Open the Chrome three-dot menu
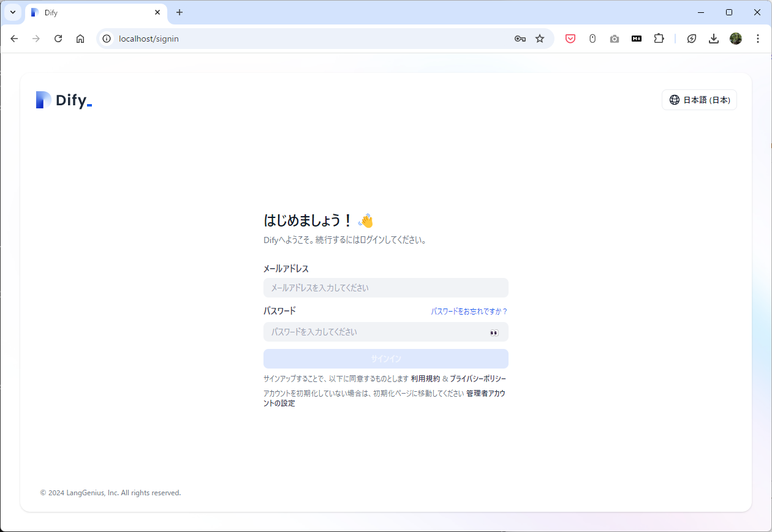The width and height of the screenshot is (772, 532). click(758, 38)
